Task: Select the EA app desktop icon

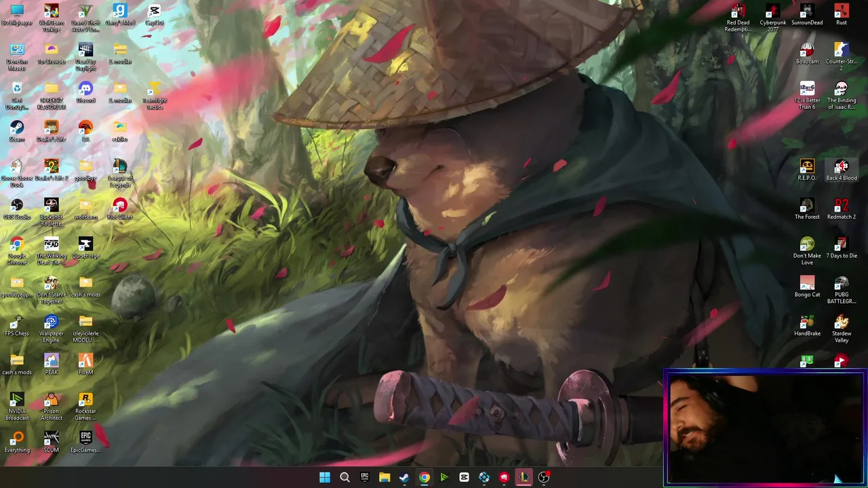Action: click(x=85, y=131)
